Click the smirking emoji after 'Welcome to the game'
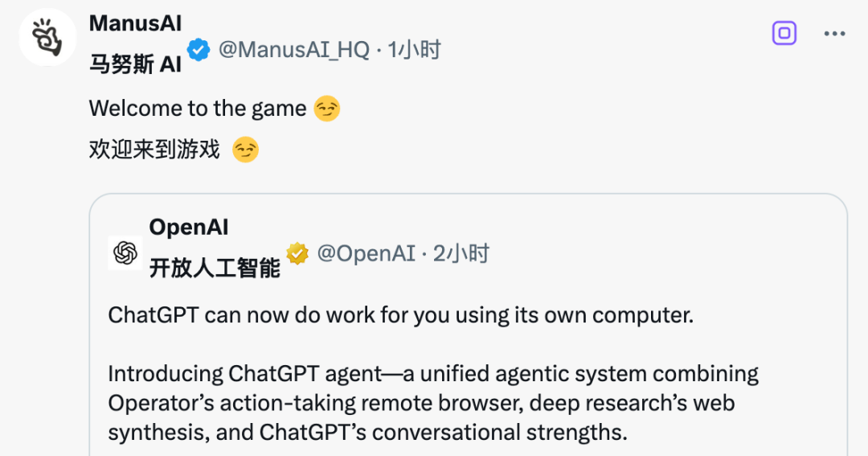The height and width of the screenshot is (456, 868). pyautogui.click(x=326, y=109)
